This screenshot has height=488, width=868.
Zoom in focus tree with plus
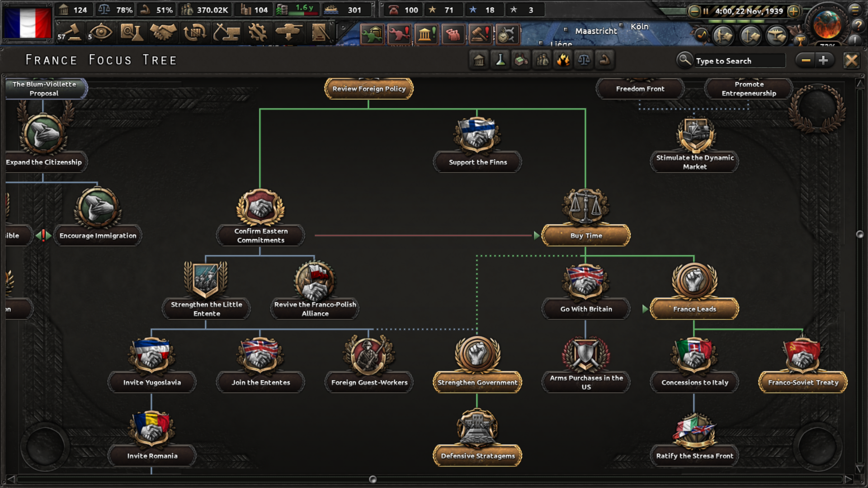click(x=824, y=60)
